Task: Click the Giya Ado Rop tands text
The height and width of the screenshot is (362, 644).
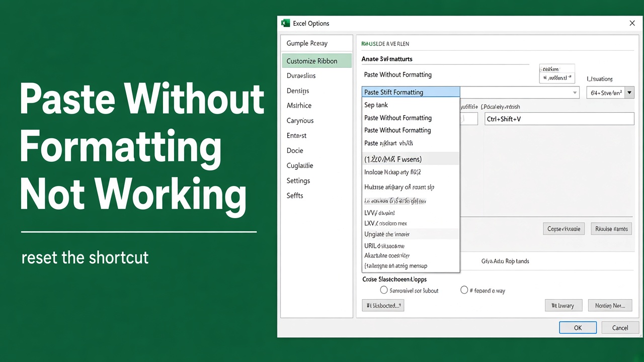Action: point(505,261)
